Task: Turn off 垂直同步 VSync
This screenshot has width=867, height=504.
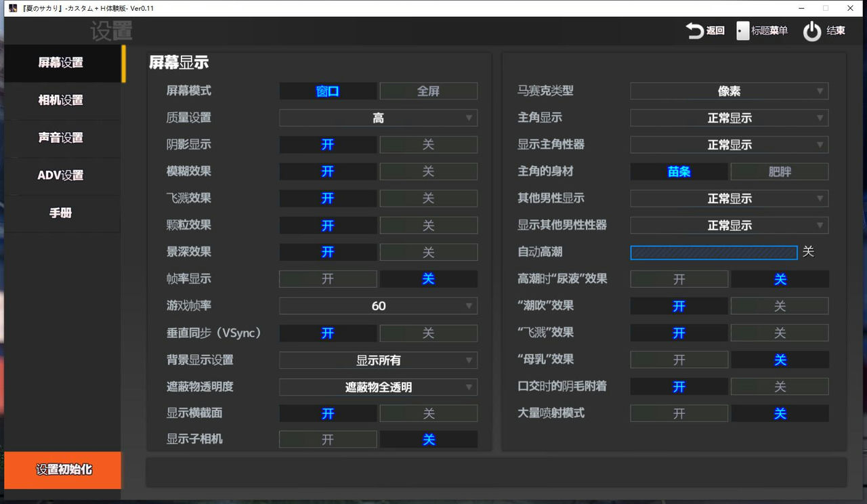Action: pos(428,333)
